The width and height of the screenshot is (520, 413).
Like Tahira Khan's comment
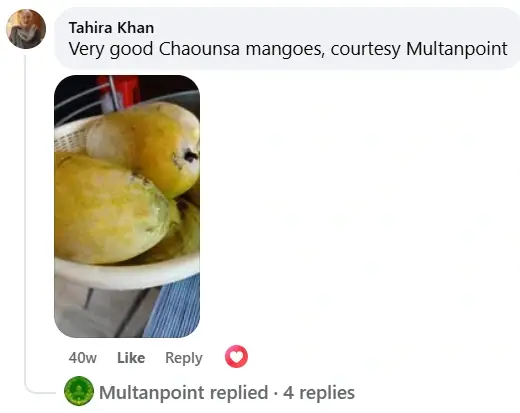(x=131, y=358)
